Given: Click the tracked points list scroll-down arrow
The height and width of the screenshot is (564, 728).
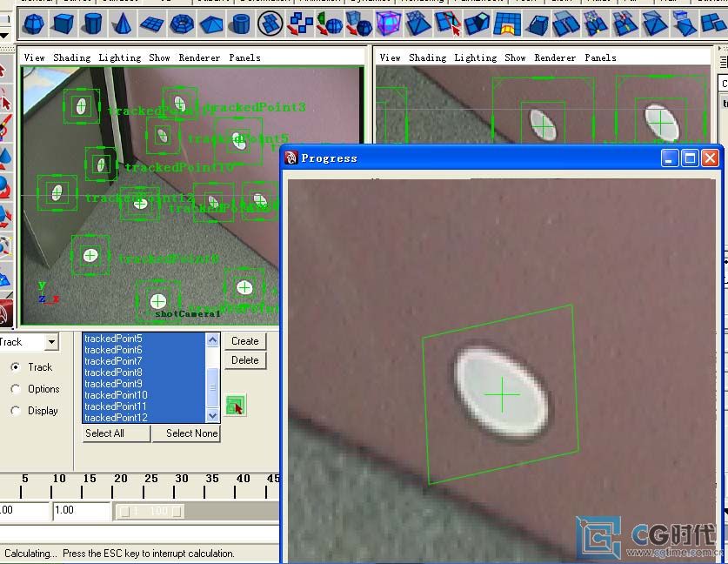Looking at the screenshot, I should point(212,416).
